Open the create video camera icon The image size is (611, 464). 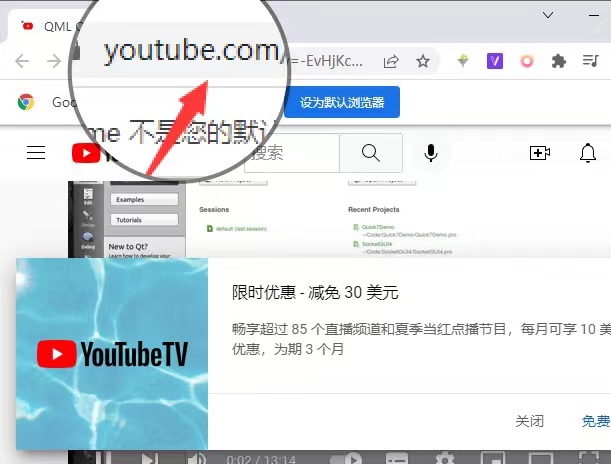click(540, 153)
